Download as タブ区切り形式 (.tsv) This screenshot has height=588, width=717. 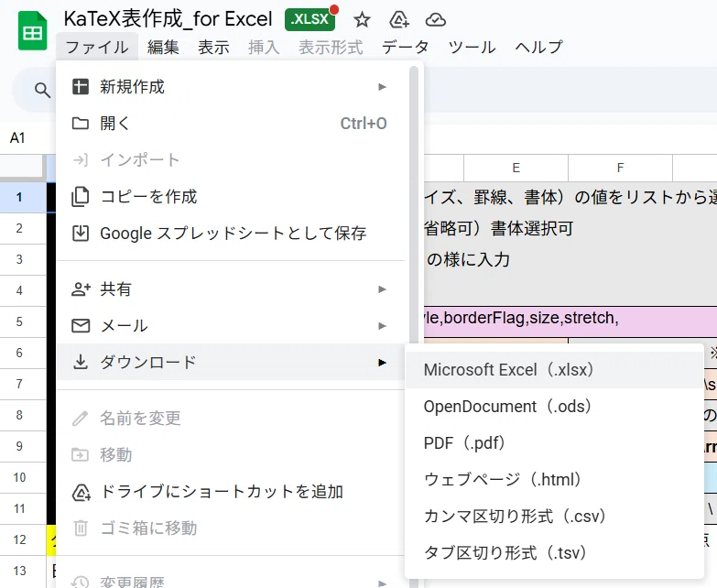coord(554,553)
